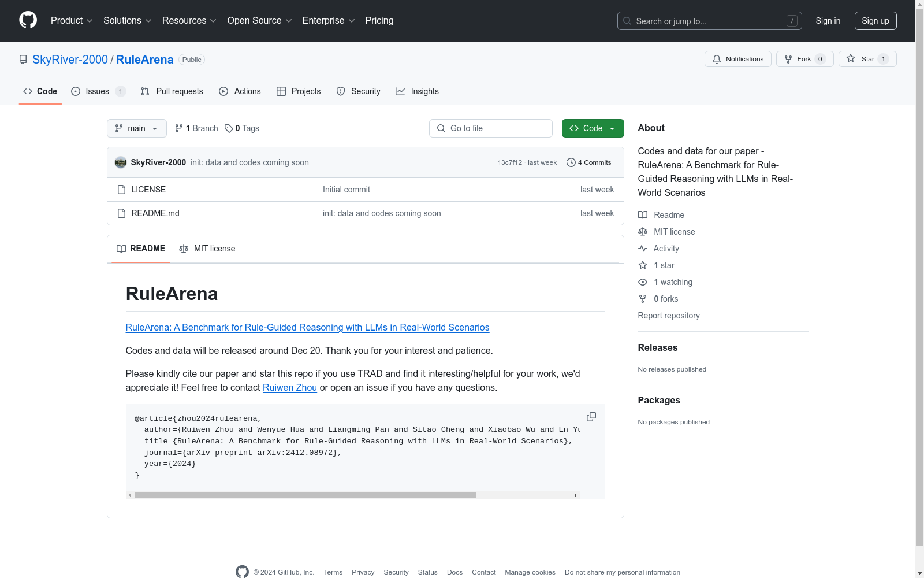Open the SkyRiver-2000 commit author link
This screenshot has width=924, height=578.
point(158,162)
